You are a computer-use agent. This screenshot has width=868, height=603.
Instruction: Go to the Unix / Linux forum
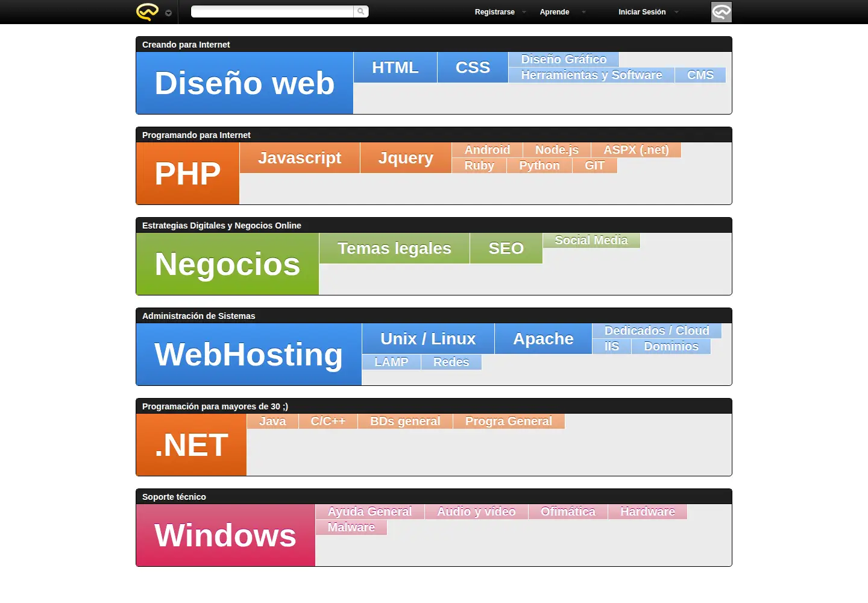click(429, 339)
